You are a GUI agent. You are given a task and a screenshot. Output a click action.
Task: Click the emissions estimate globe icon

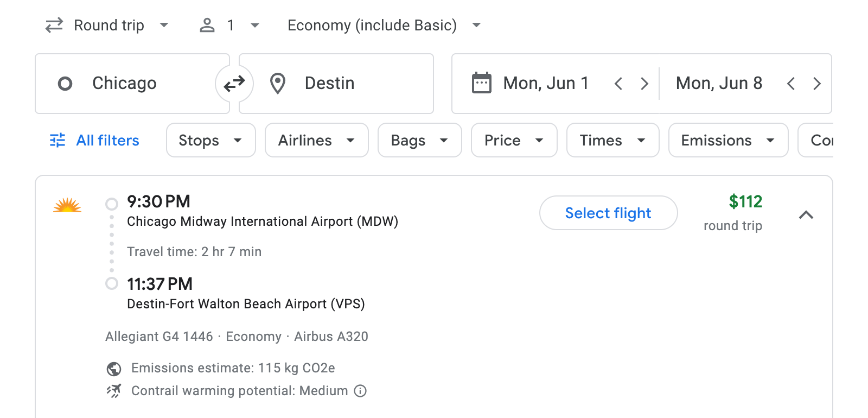click(x=113, y=368)
